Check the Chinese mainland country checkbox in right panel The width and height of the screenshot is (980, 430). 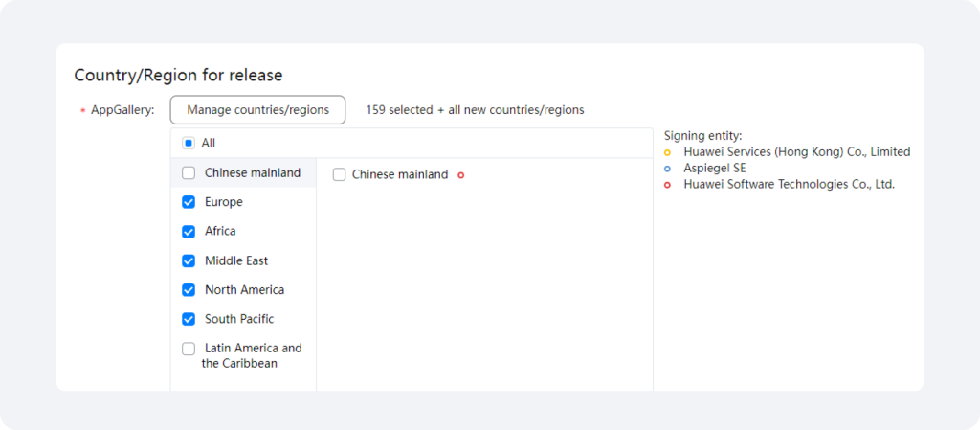[x=340, y=175]
